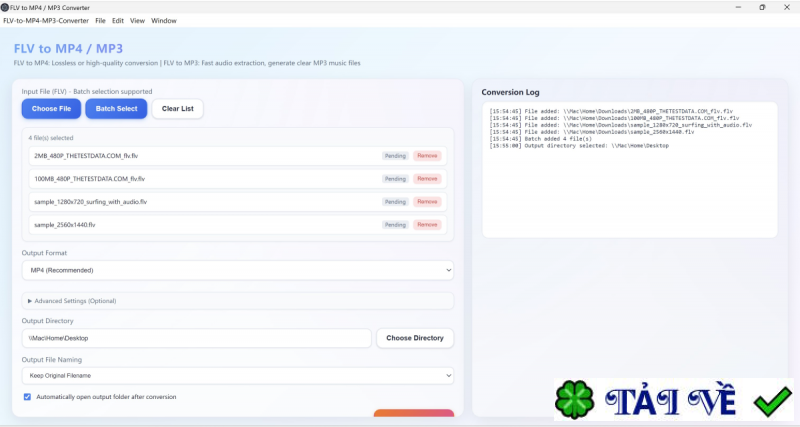Minimize the converter window

738,7
